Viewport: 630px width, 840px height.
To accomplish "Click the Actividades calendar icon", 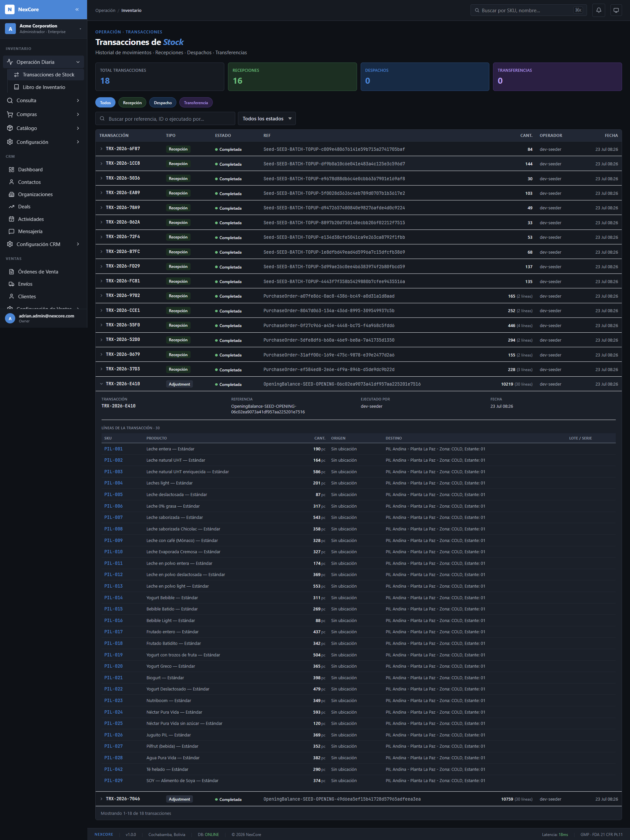I will [11, 219].
